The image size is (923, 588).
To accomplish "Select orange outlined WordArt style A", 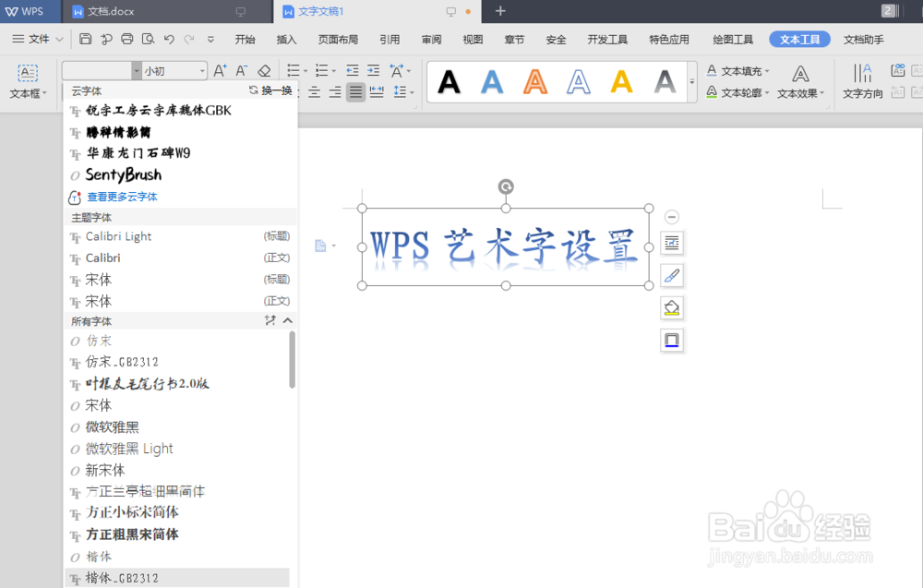I will [535, 82].
